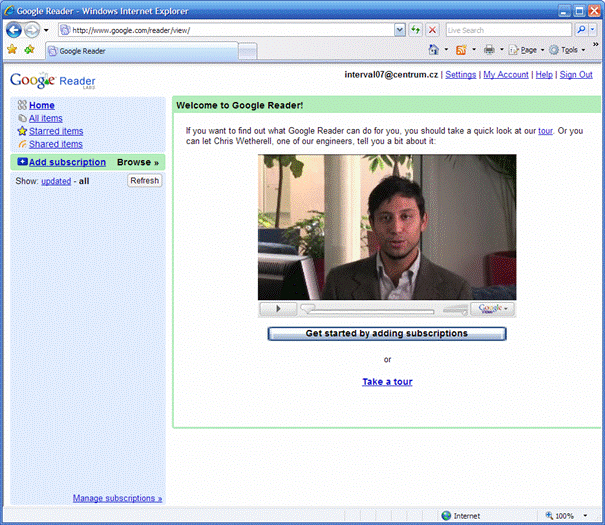This screenshot has width=605, height=525.
Task: Click Add to Favorites star-plus icon
Action: pos(29,49)
